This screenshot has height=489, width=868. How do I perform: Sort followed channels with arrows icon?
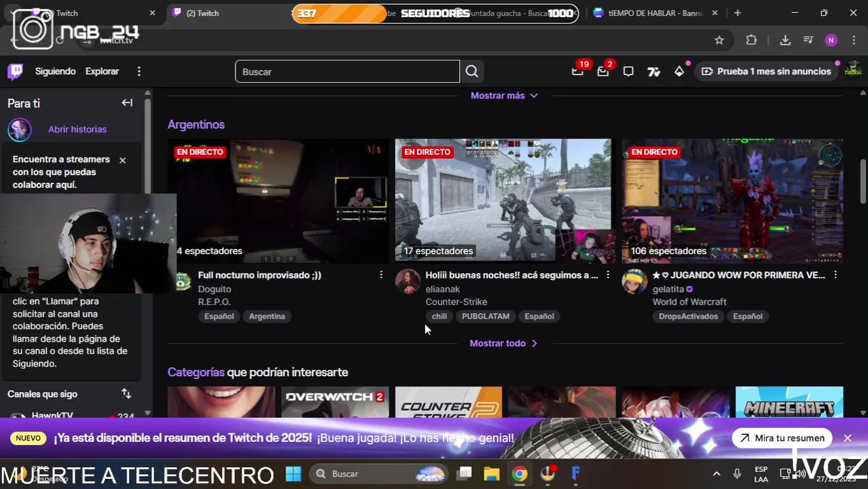pyautogui.click(x=126, y=393)
